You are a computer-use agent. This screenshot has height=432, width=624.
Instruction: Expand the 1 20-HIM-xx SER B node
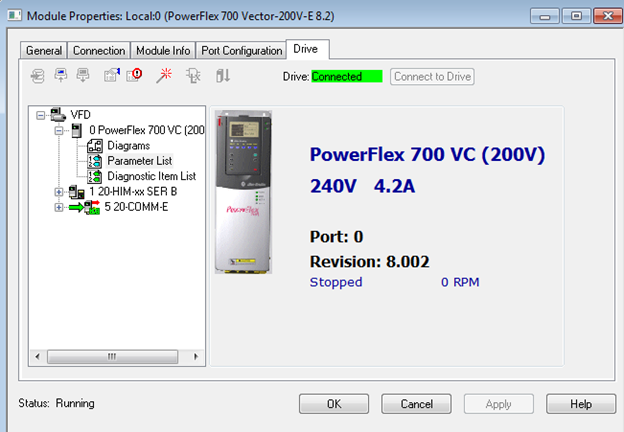[58, 192]
